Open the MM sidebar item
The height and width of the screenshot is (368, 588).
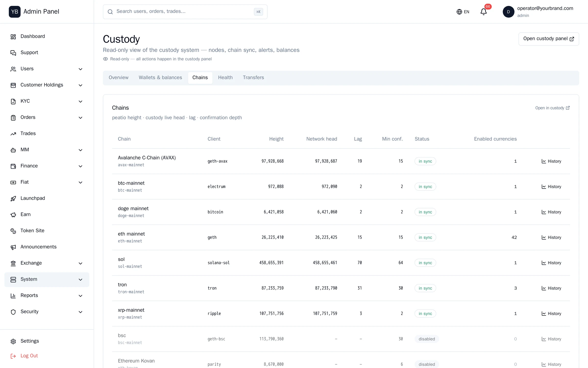pyautogui.click(x=47, y=150)
